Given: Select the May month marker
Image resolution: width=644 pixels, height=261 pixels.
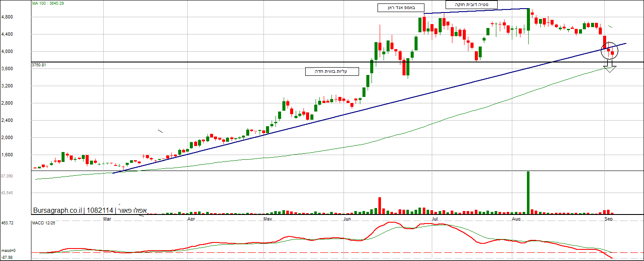Looking at the screenshot, I should click(268, 219).
